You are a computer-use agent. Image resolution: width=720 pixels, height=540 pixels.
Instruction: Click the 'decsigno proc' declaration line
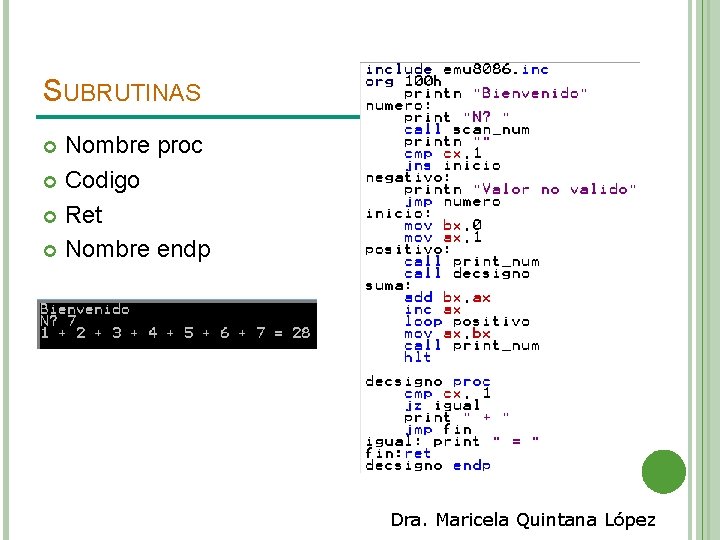[x=428, y=382]
